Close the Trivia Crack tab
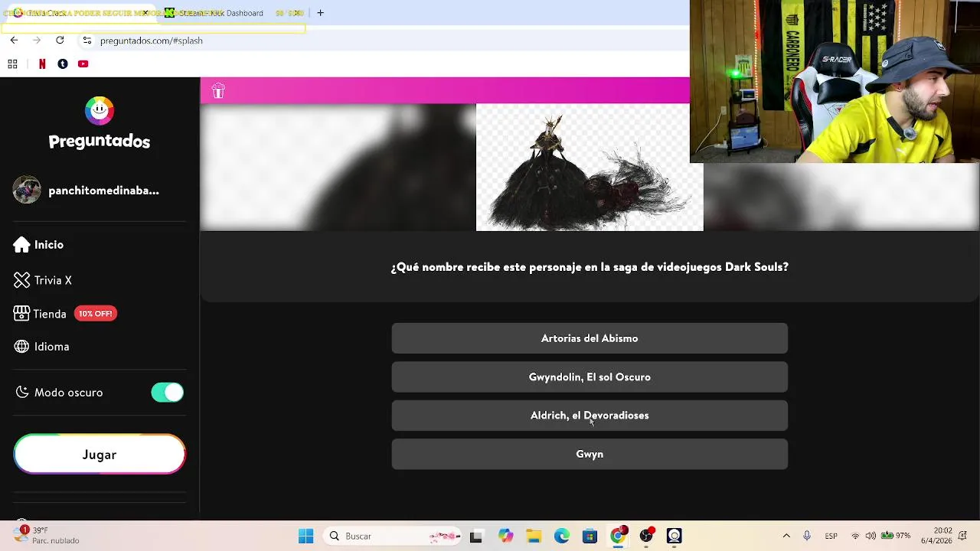Image resolution: width=980 pixels, height=551 pixels. [145, 13]
